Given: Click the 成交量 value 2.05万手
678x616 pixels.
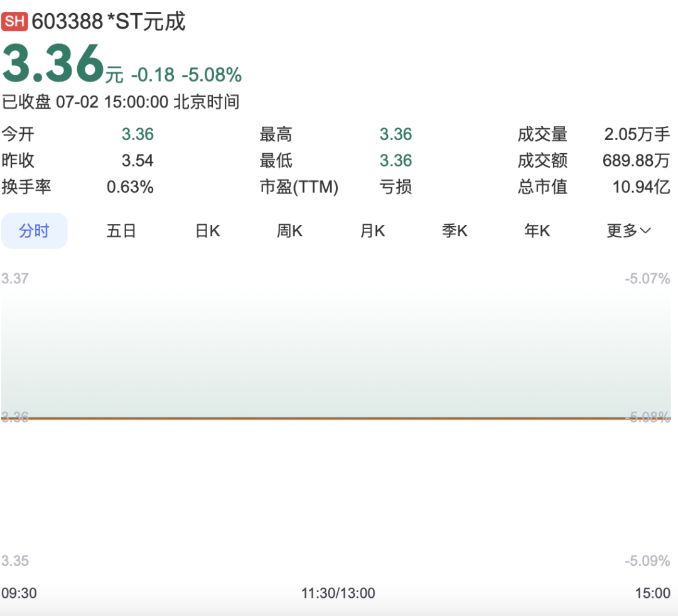Looking at the screenshot, I should 636,134.
